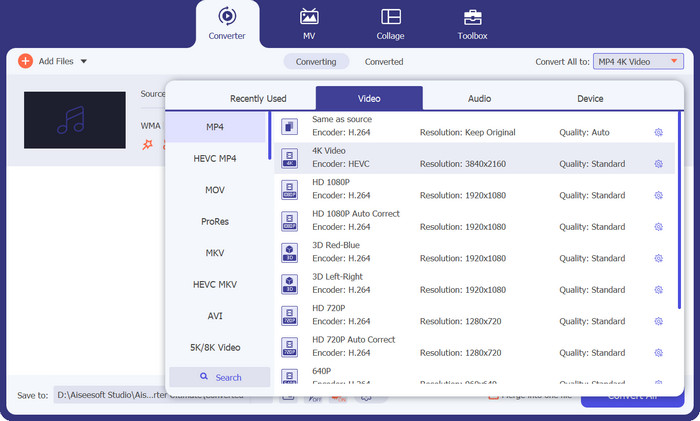The height and width of the screenshot is (421, 700).
Task: Choose HEVC MP4 format
Action: coord(215,158)
